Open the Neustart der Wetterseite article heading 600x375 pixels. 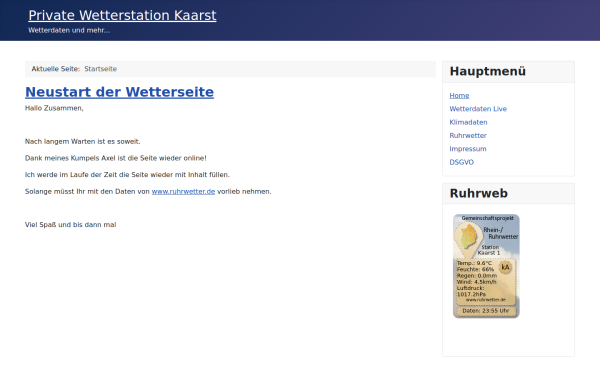click(119, 92)
